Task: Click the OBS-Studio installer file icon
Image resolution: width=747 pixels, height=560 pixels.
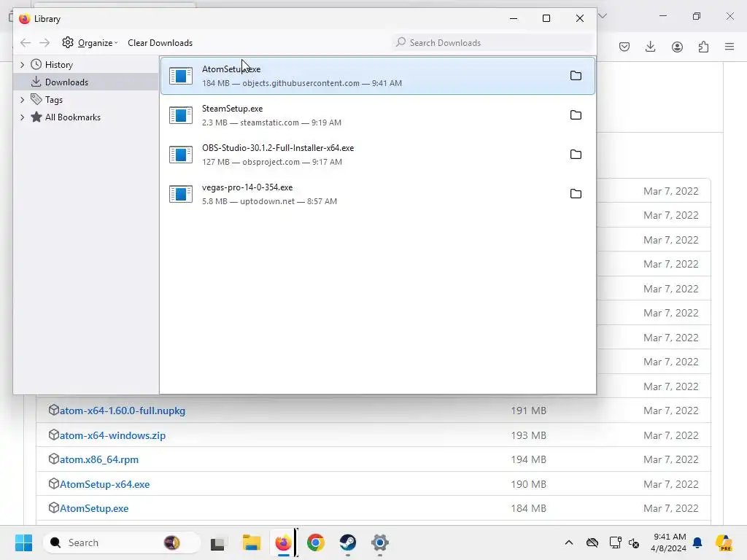Action: pos(181,155)
